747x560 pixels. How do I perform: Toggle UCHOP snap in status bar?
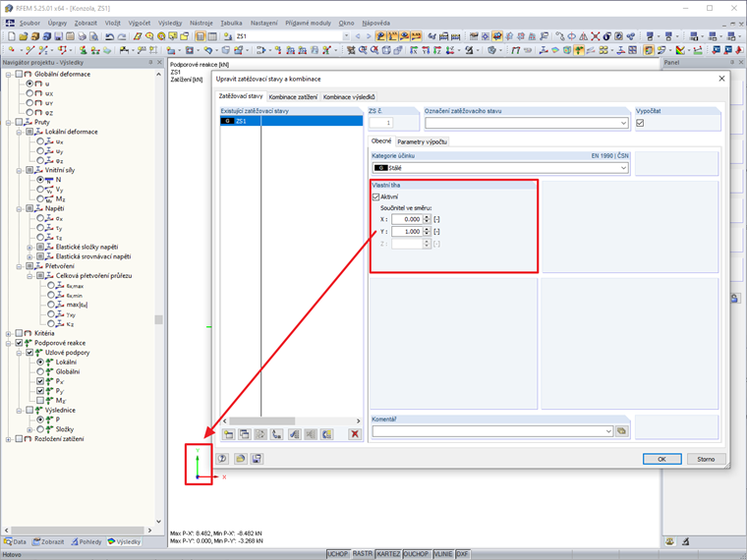coord(337,554)
